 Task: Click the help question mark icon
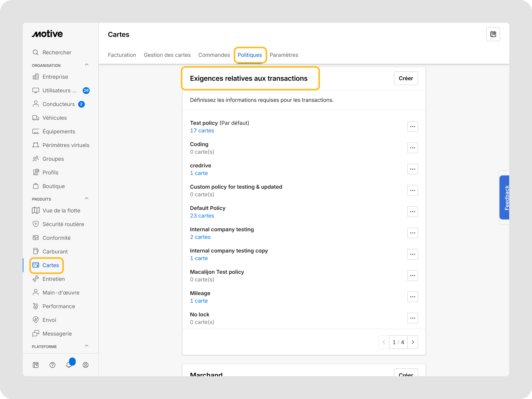click(x=52, y=365)
